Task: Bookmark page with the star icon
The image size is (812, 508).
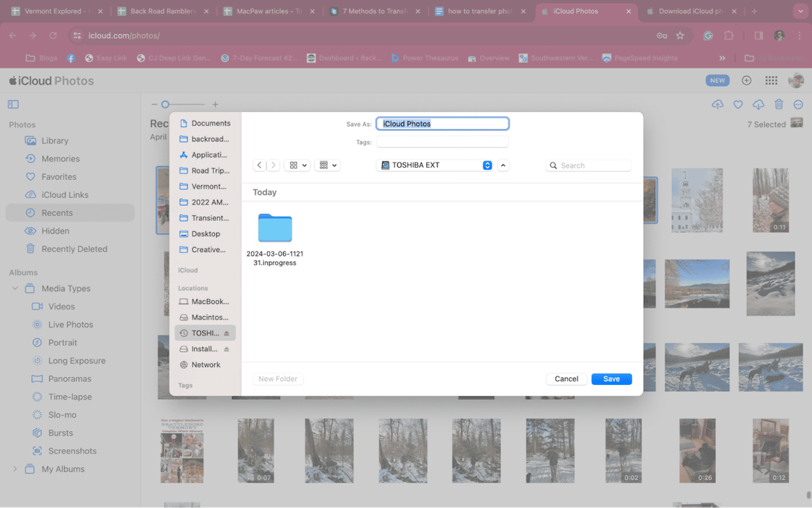Action: (x=680, y=36)
